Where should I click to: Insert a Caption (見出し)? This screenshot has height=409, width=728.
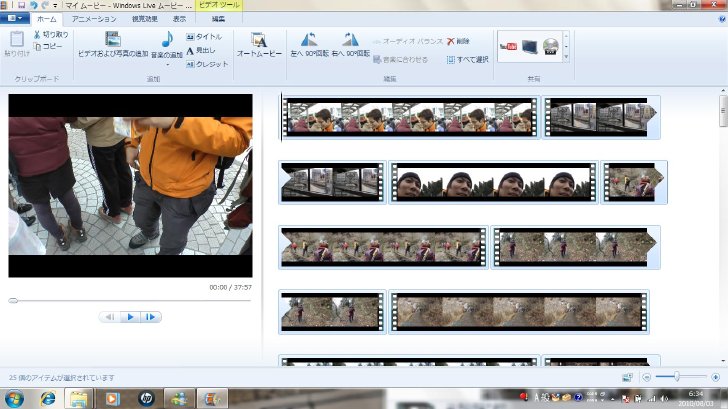click(x=201, y=50)
